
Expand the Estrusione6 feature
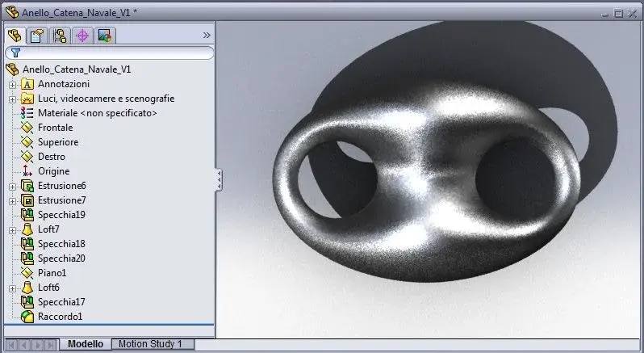click(12, 187)
